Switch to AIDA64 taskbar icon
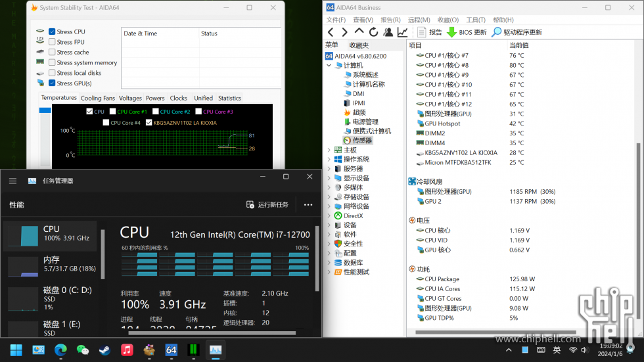Image resolution: width=644 pixels, height=362 pixels. [172, 350]
